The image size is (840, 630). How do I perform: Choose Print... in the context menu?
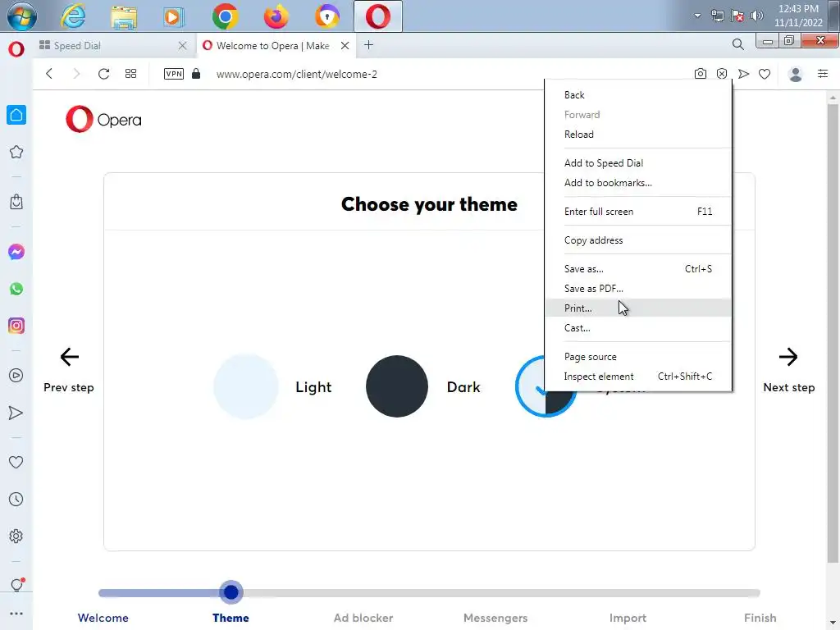pos(638,308)
